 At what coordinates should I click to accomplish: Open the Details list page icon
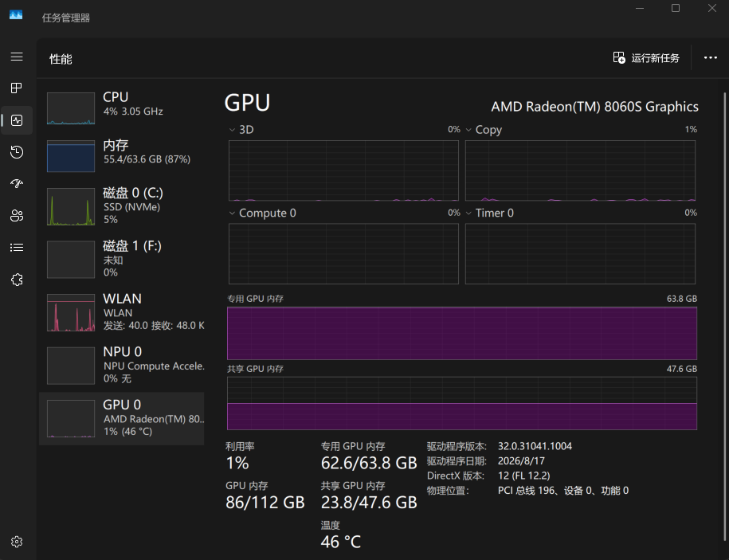17,247
